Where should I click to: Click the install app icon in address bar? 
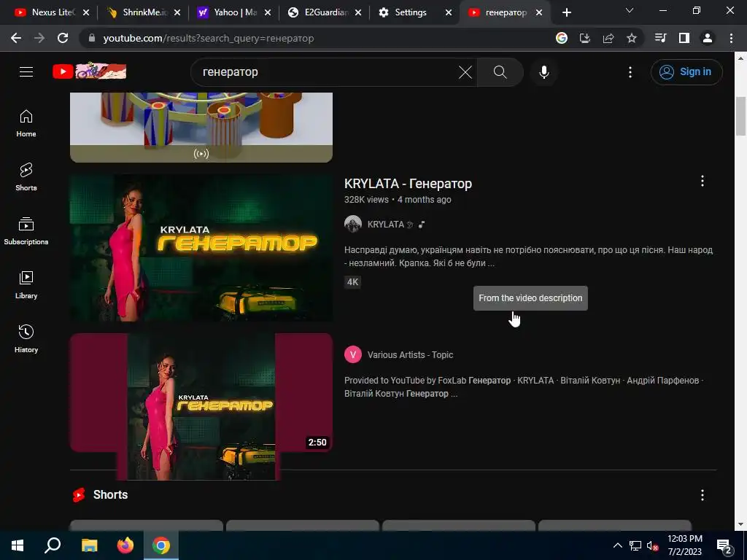[x=585, y=38]
